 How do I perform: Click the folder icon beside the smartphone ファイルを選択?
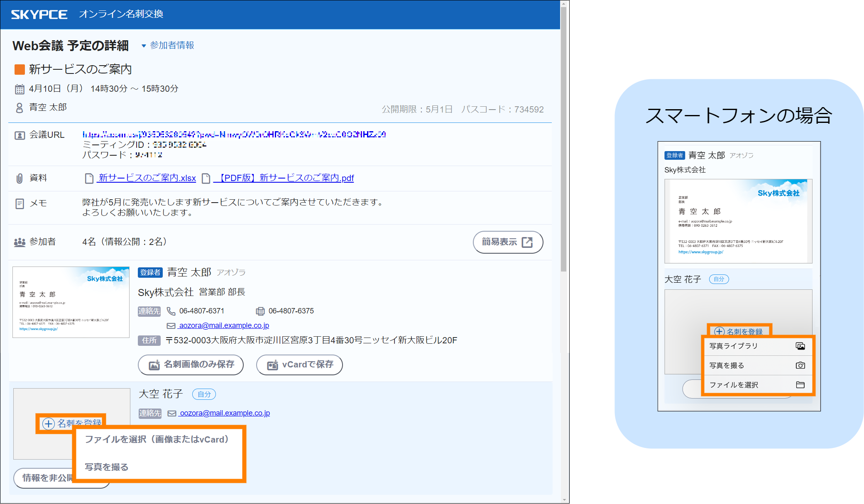point(800,385)
